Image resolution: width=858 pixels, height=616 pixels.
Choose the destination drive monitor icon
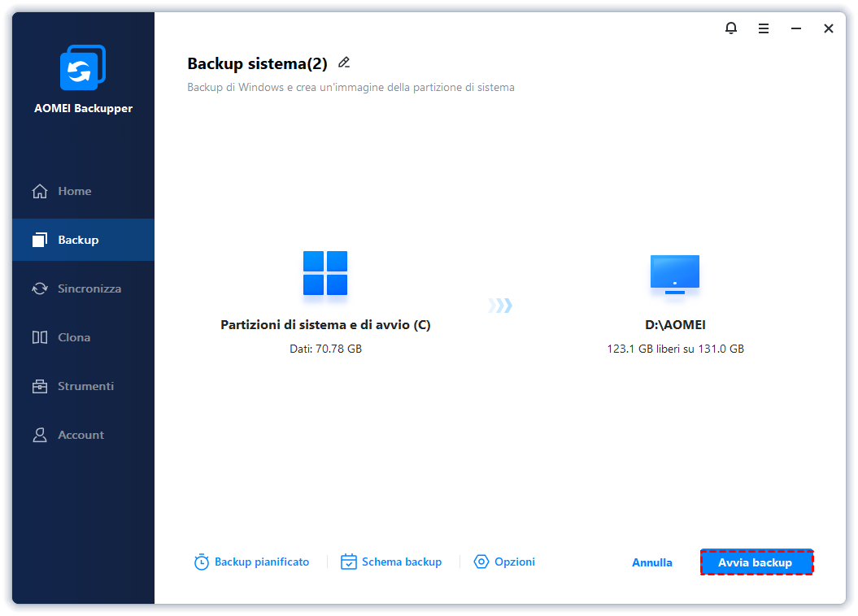click(x=674, y=274)
